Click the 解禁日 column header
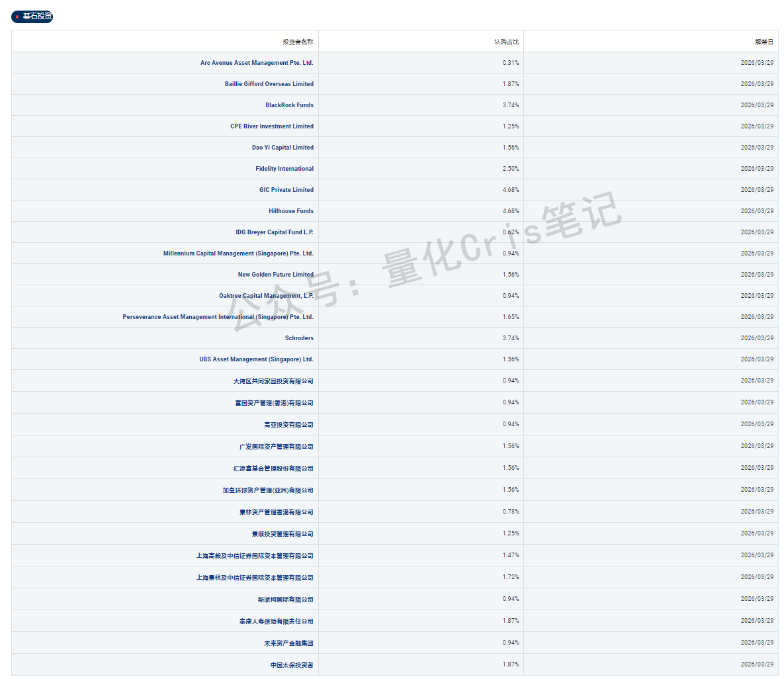784x679 pixels. coord(764,42)
